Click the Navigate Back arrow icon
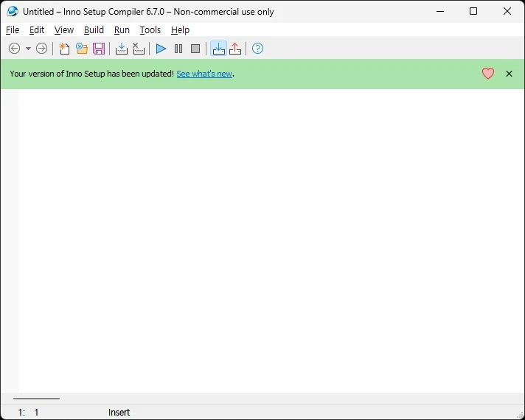Viewport: 525px width, 420px height. 14,49
